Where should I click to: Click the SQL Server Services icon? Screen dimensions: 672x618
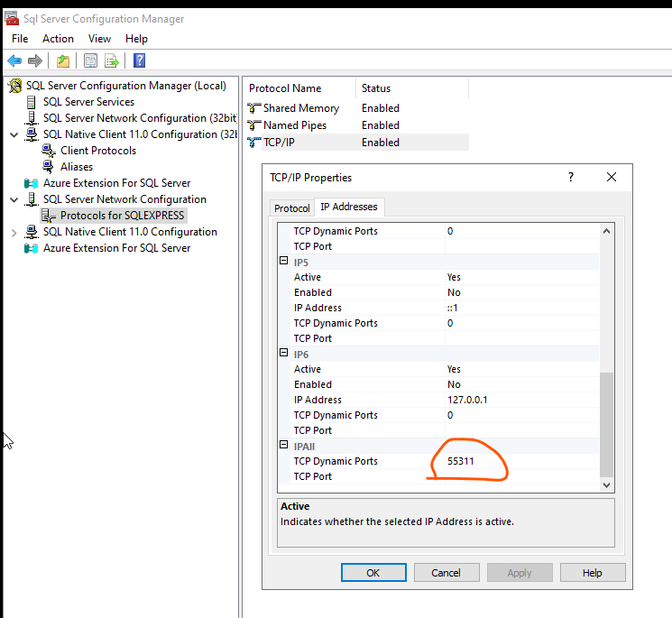[32, 102]
